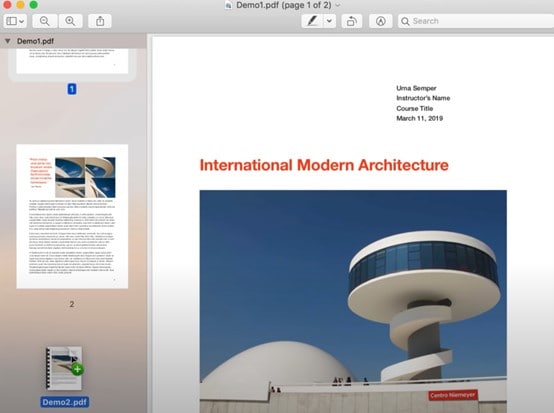Click the Demo1.pdf window title text
This screenshot has width=554, height=413.
point(284,5)
